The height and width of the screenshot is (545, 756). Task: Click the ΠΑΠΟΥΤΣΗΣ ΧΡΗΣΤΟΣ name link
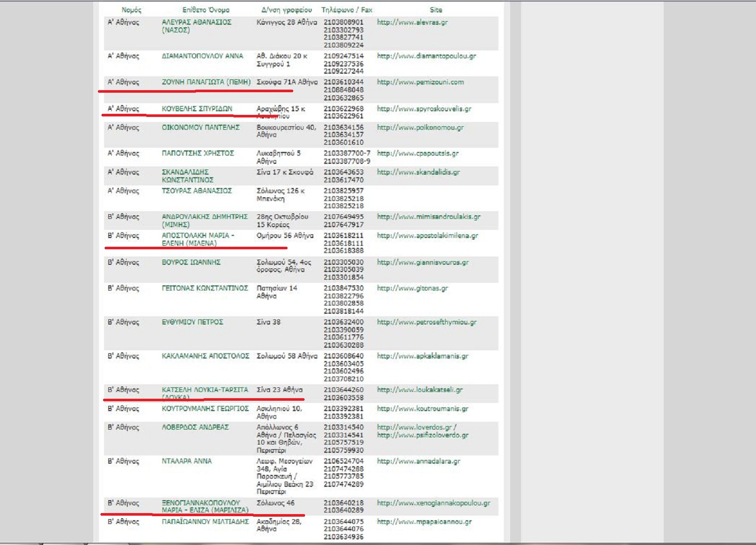point(197,154)
